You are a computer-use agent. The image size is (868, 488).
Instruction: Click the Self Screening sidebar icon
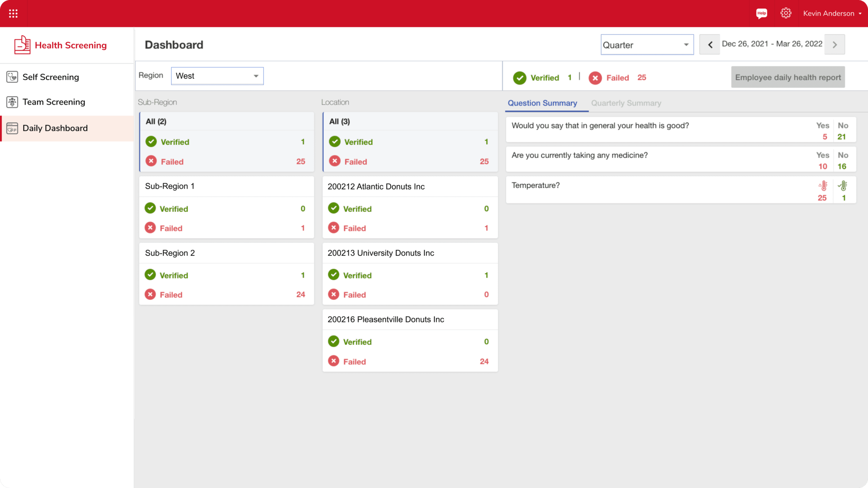pos(12,77)
